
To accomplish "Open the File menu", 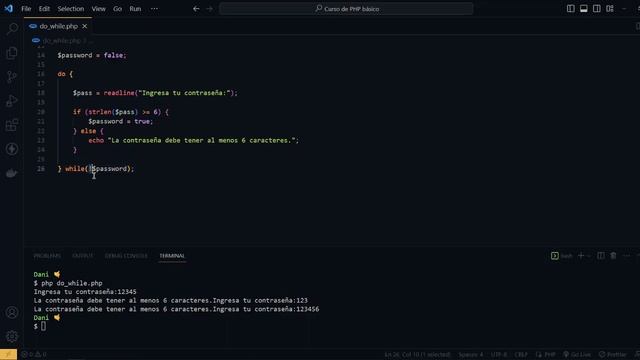I will pos(26,9).
